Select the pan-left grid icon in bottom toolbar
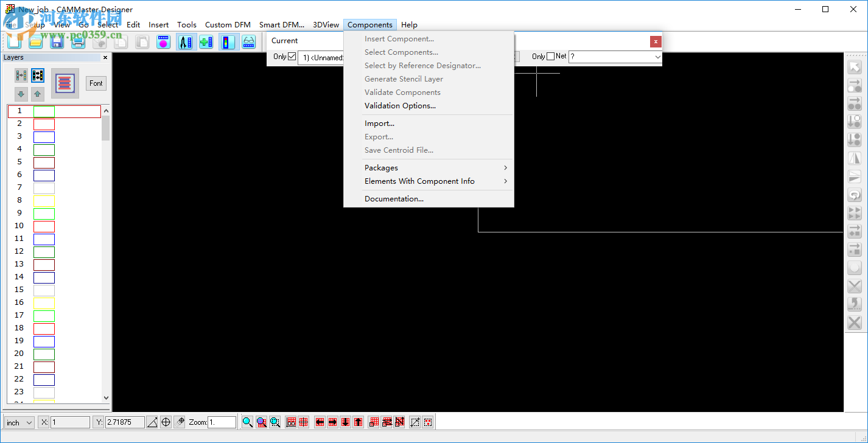868x443 pixels. point(320,422)
